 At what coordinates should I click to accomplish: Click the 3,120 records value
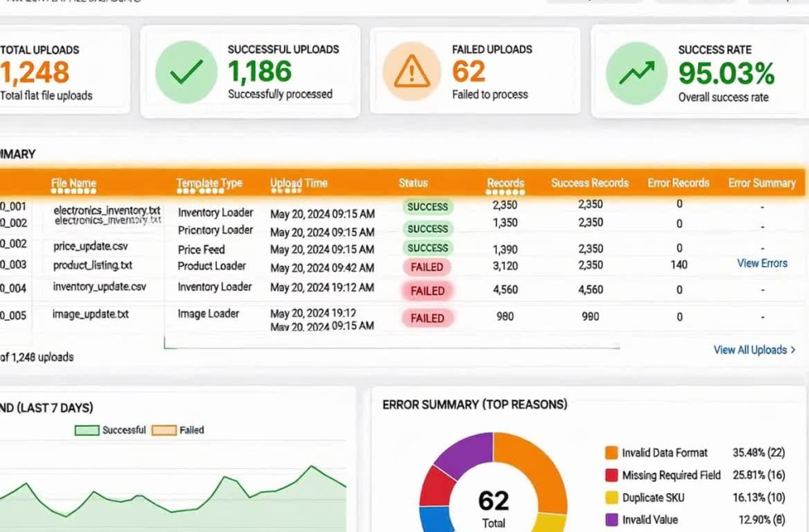point(505,266)
